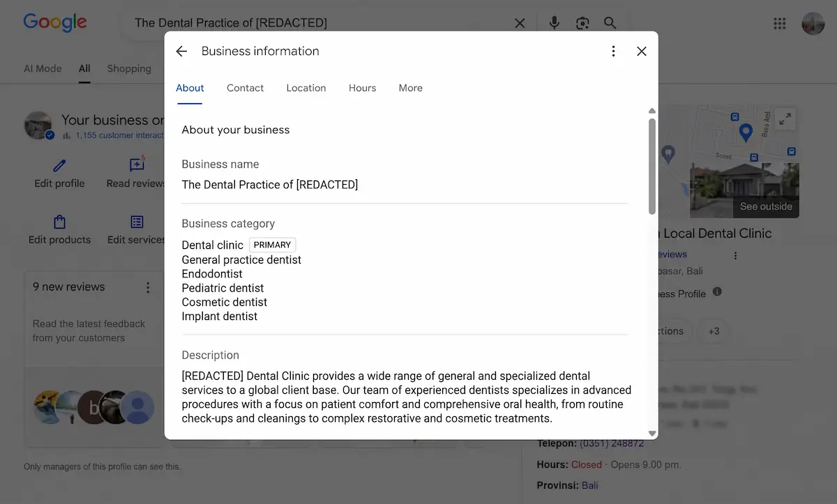Click the reviewer avatars in the reviews card
Screen dimensions: 837x504
(95, 407)
